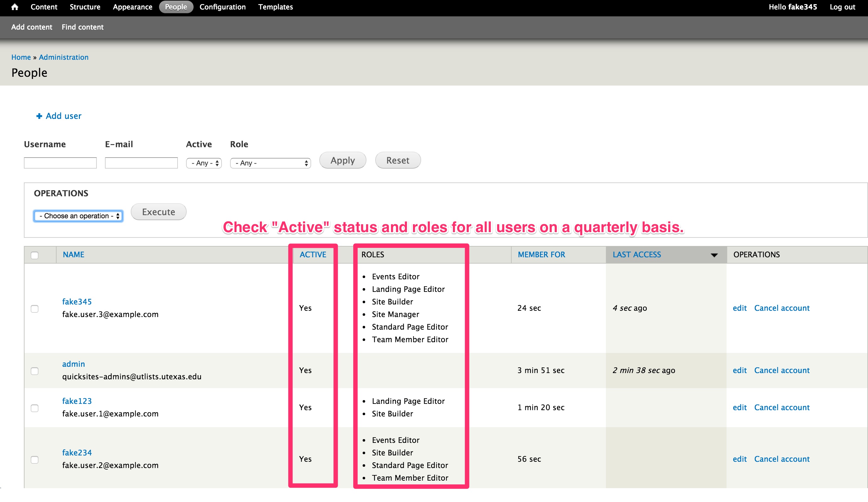The image size is (868, 502).
Task: Click the Site Manager role for fake345
Action: click(395, 315)
